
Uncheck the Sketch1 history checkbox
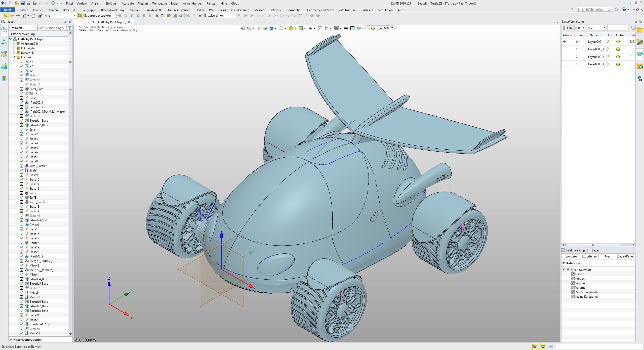(22, 75)
